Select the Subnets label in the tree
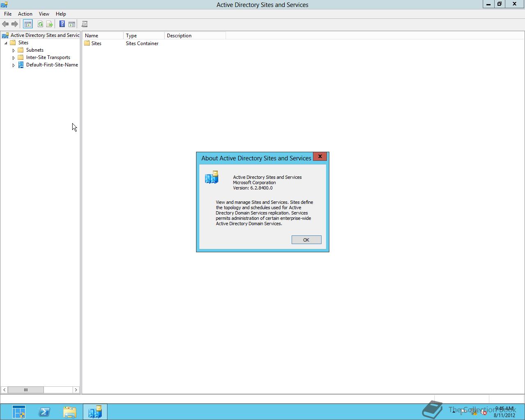The height and width of the screenshot is (420, 525). 35,50
